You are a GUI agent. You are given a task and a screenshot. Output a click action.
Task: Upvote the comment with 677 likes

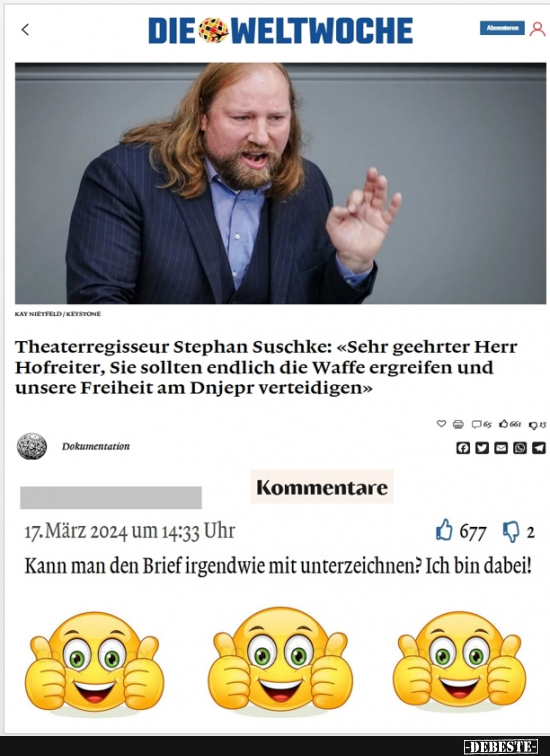pos(444,530)
